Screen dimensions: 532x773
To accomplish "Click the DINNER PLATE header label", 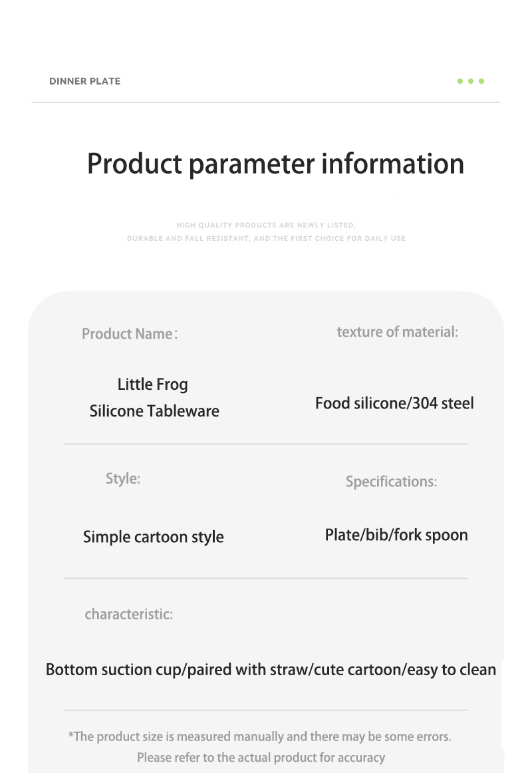I will tap(84, 81).
